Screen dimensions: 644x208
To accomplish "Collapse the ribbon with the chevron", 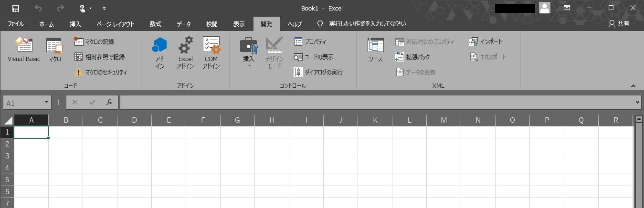I will point(633,86).
